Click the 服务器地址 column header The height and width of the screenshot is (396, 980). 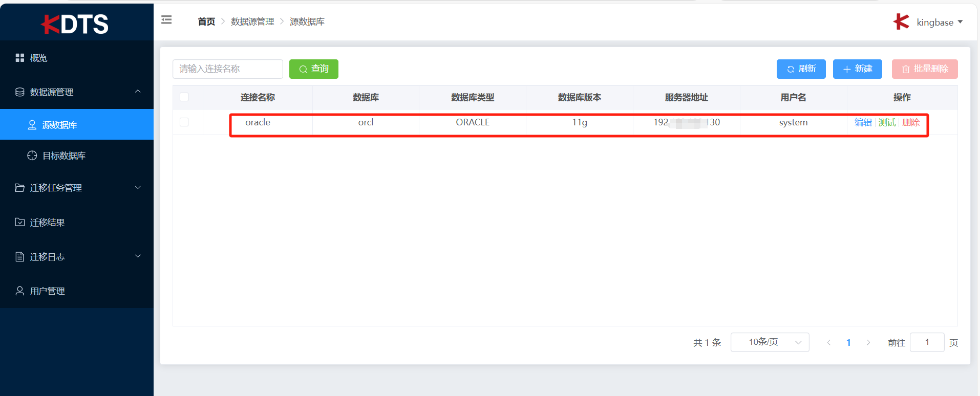pos(687,97)
